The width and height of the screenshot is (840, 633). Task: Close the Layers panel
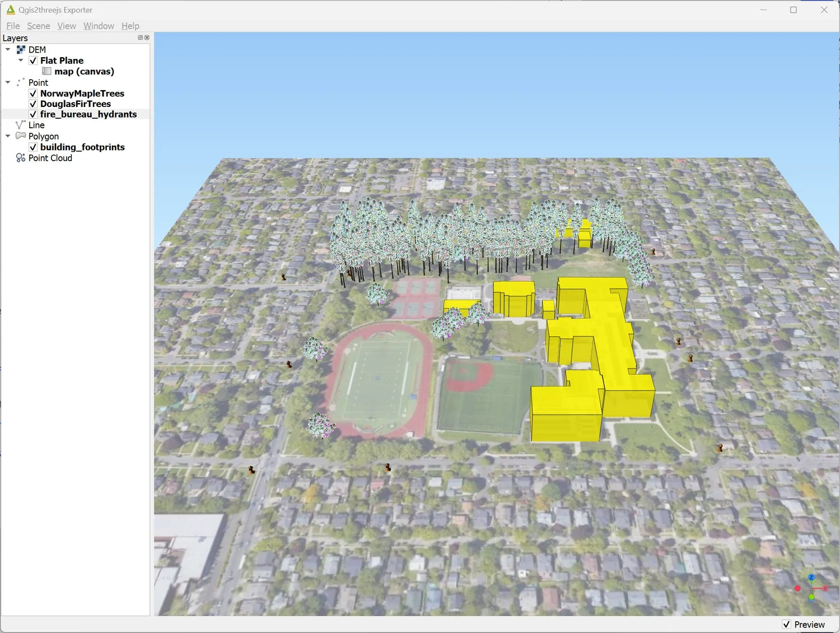pos(147,38)
